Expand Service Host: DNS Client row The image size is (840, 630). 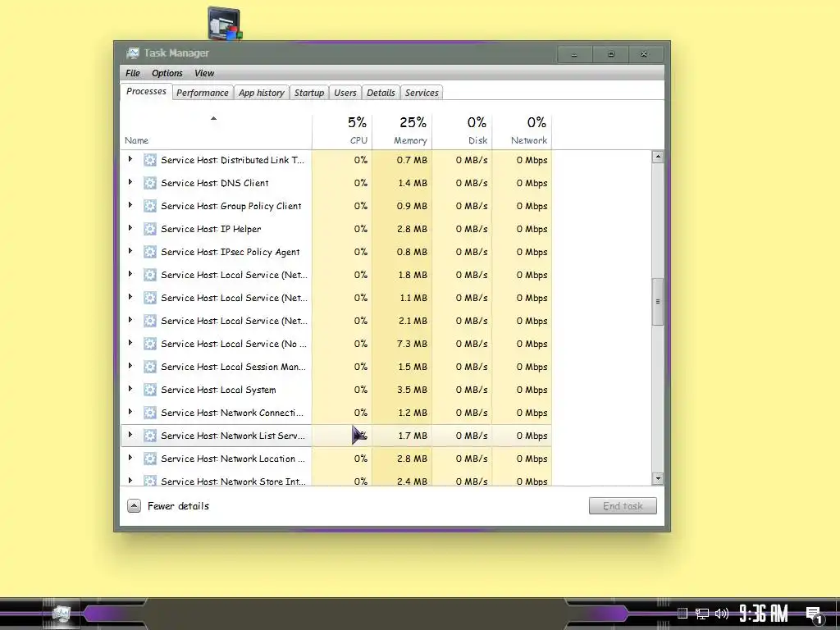130,182
